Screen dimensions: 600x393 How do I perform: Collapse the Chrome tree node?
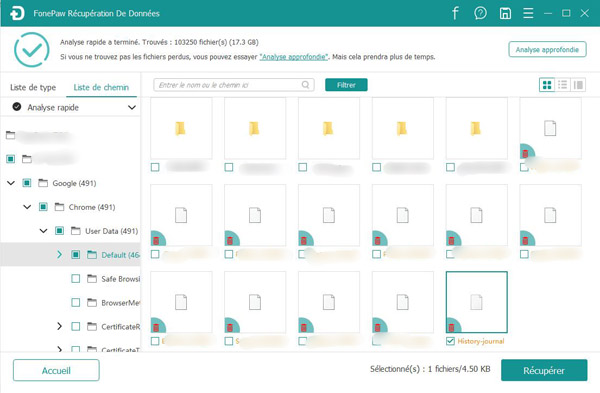(27, 207)
